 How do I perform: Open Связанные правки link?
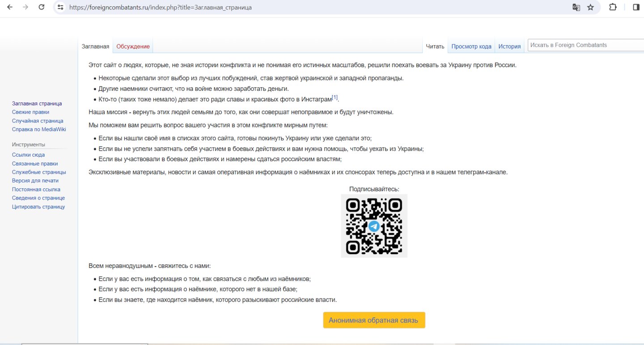tap(35, 164)
